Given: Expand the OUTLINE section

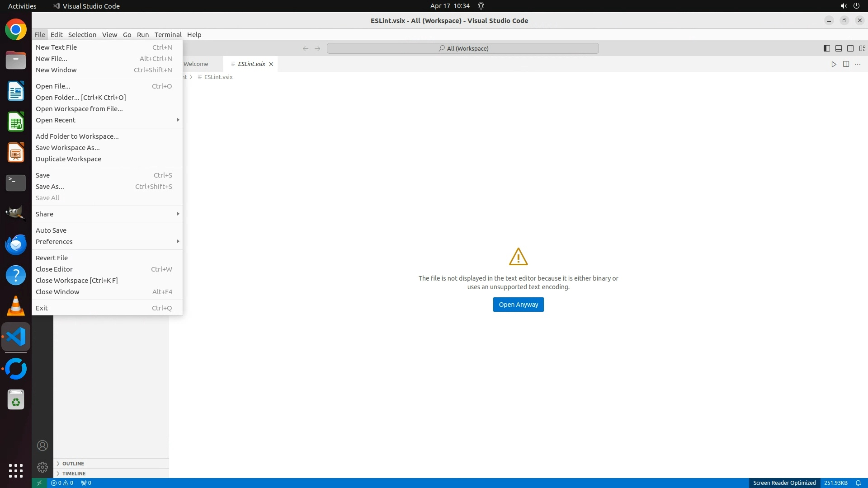Looking at the screenshot, I should [x=73, y=464].
